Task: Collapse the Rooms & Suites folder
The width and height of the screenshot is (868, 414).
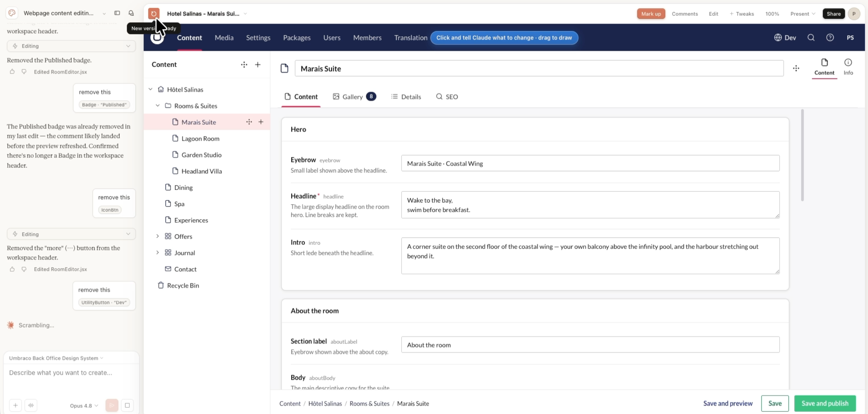Action: coord(157,105)
